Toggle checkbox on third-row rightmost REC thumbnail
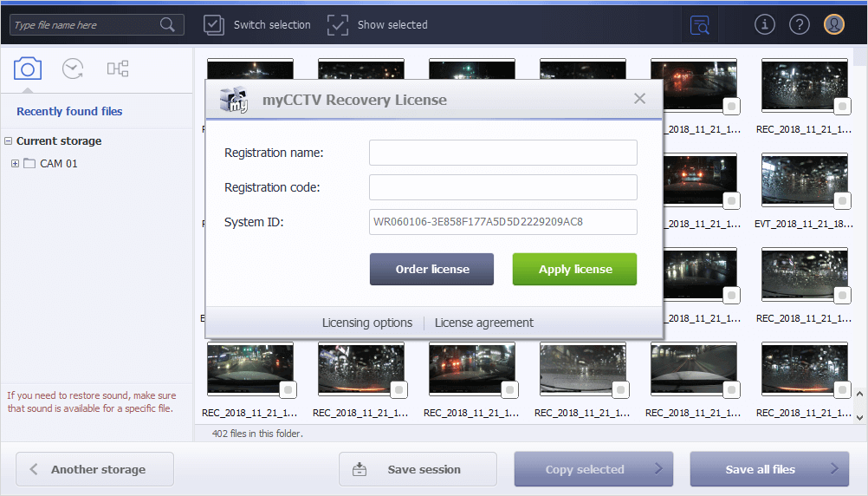This screenshot has height=496, width=868. [843, 296]
